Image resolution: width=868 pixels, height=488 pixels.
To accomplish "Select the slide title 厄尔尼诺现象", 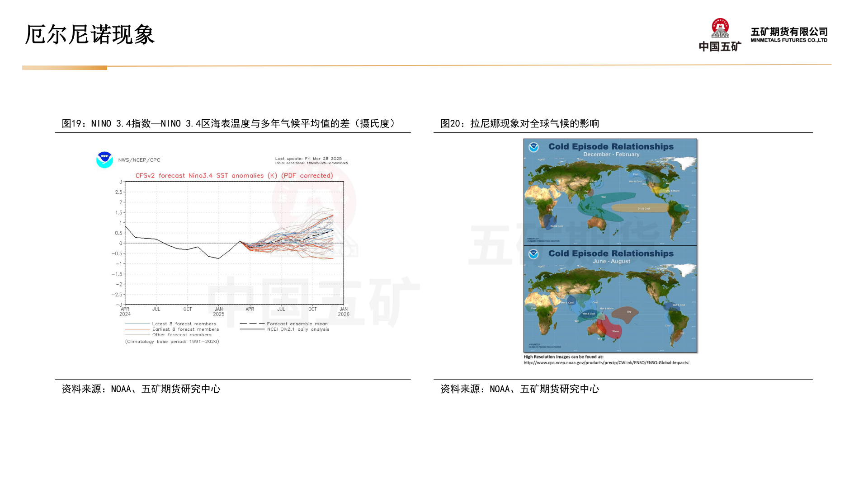I will tap(90, 35).
